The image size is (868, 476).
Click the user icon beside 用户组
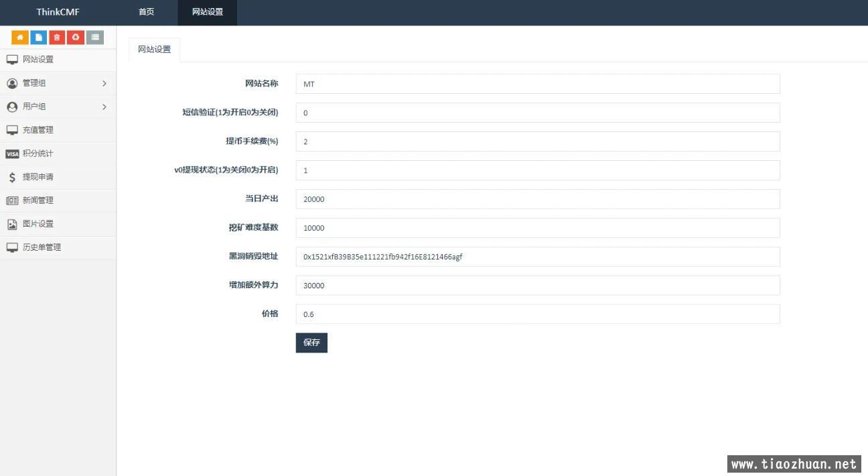point(12,107)
